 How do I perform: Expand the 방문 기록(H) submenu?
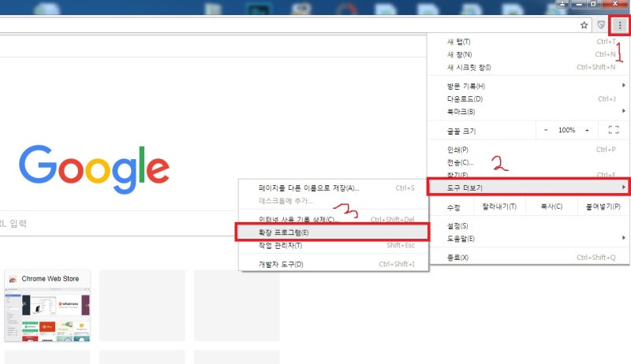click(528, 86)
